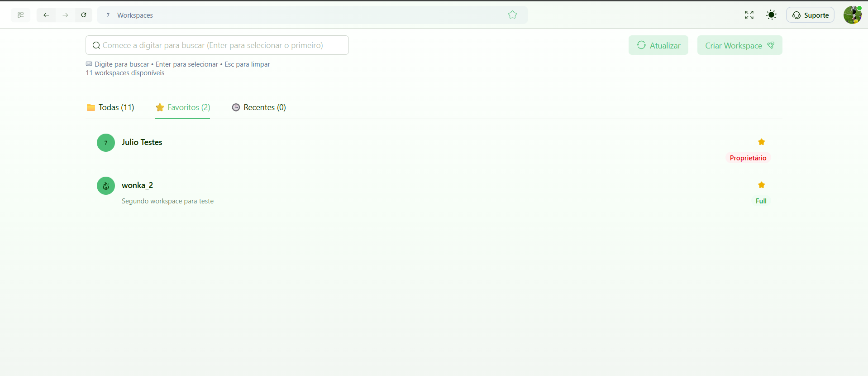Remove wonka_2 from favorites via star
This screenshot has height=376, width=868.
(x=761, y=185)
